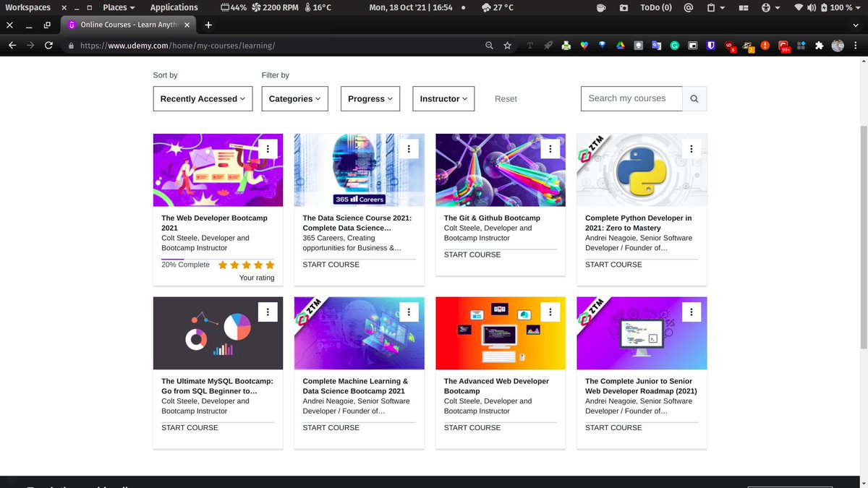Click the search magnifier button beside Search my courses
The width and height of the screenshot is (868, 488).
pos(694,99)
